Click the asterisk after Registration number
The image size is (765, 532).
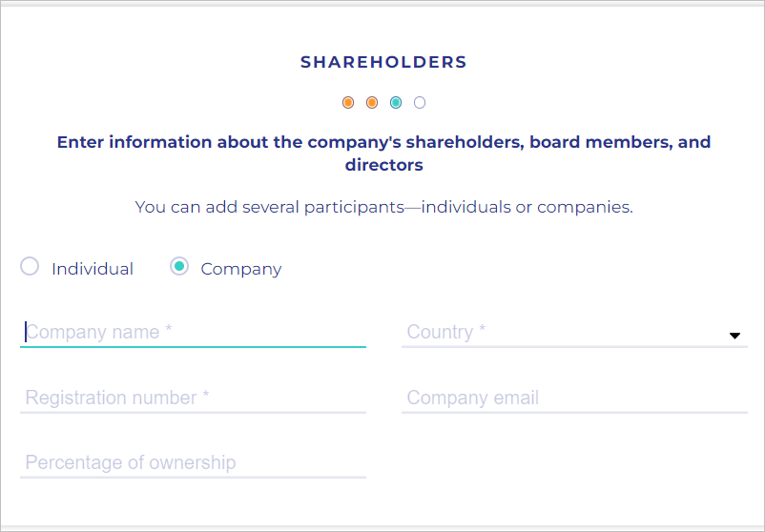pyautogui.click(x=205, y=396)
